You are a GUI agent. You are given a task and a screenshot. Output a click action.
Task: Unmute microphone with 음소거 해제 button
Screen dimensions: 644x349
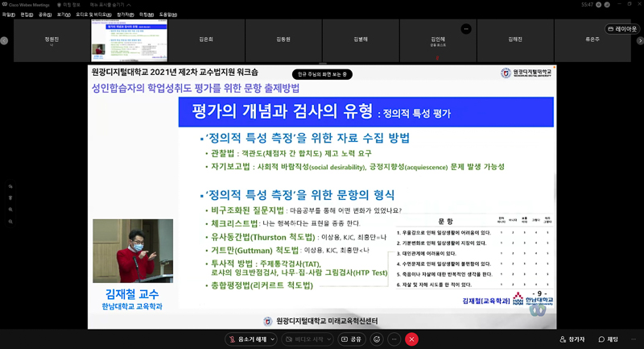pyautogui.click(x=248, y=339)
